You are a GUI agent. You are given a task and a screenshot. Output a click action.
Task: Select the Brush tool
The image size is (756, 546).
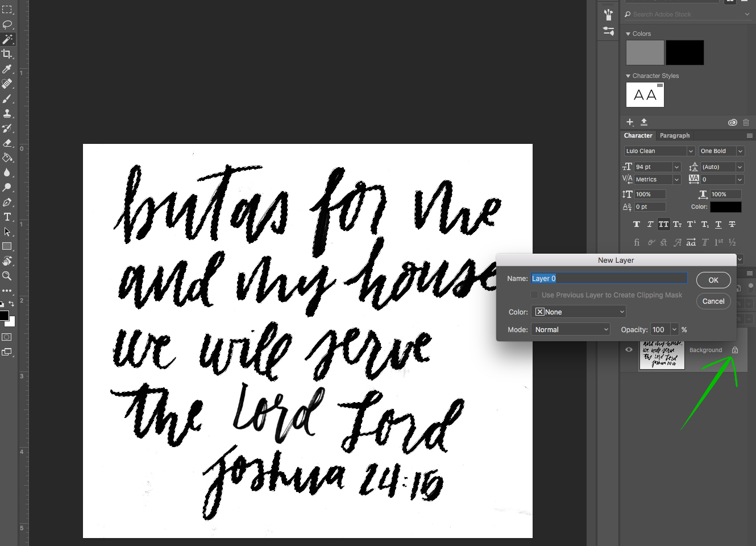7,98
